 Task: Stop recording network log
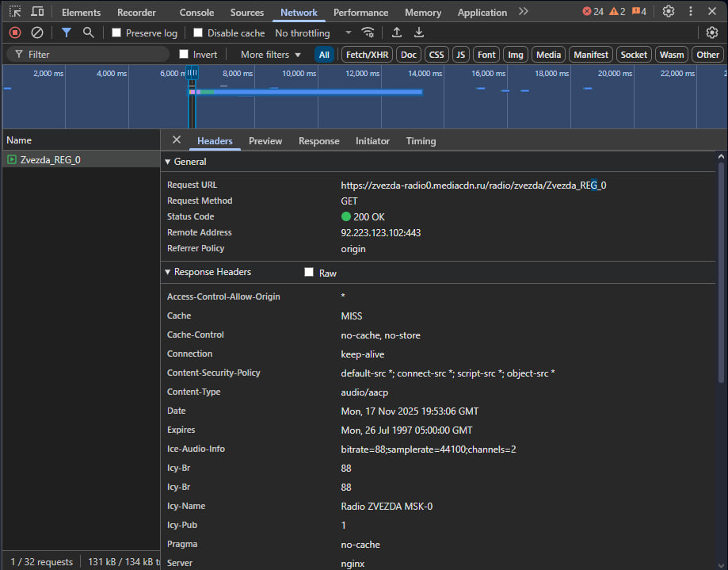coord(15,33)
